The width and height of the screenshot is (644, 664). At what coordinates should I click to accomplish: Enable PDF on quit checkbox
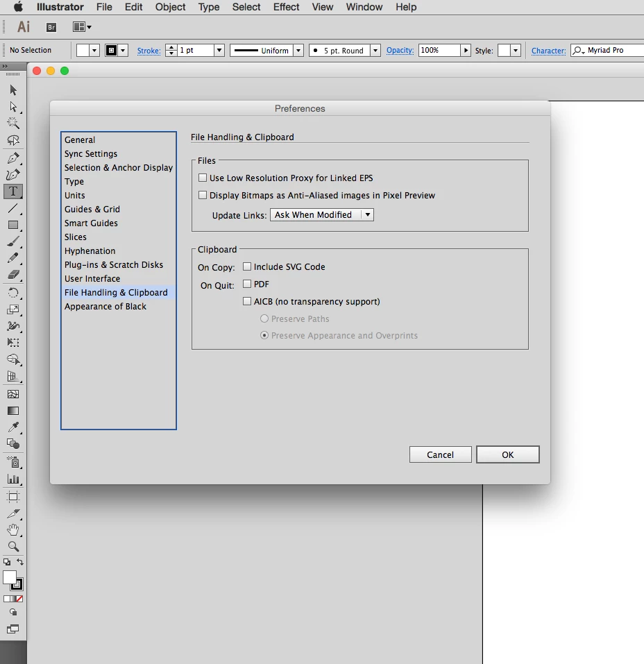[x=247, y=284]
